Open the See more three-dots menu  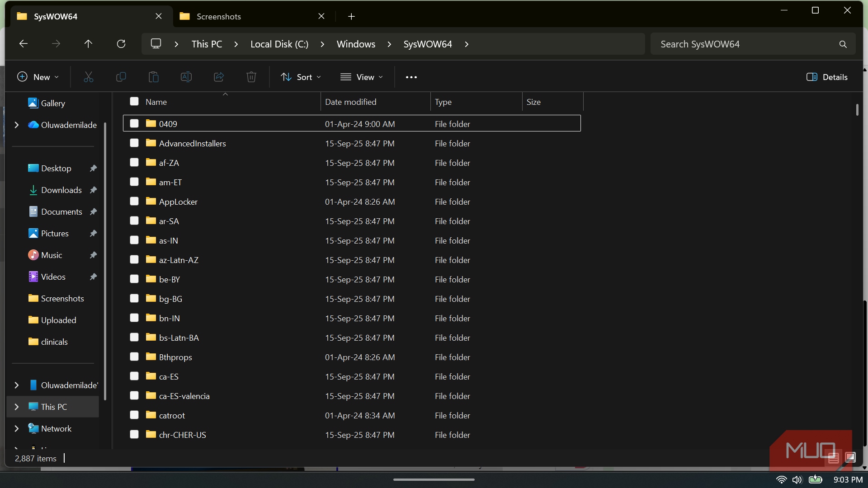(x=411, y=77)
